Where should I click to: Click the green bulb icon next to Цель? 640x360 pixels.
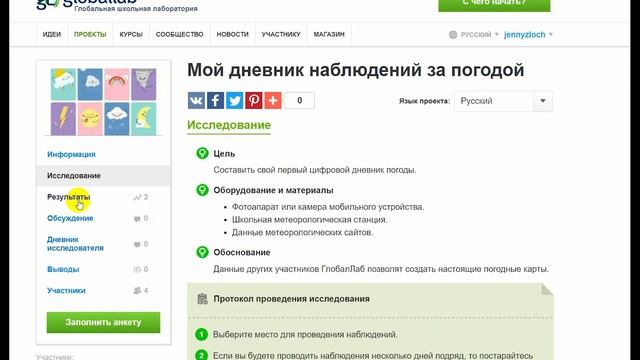(202, 153)
